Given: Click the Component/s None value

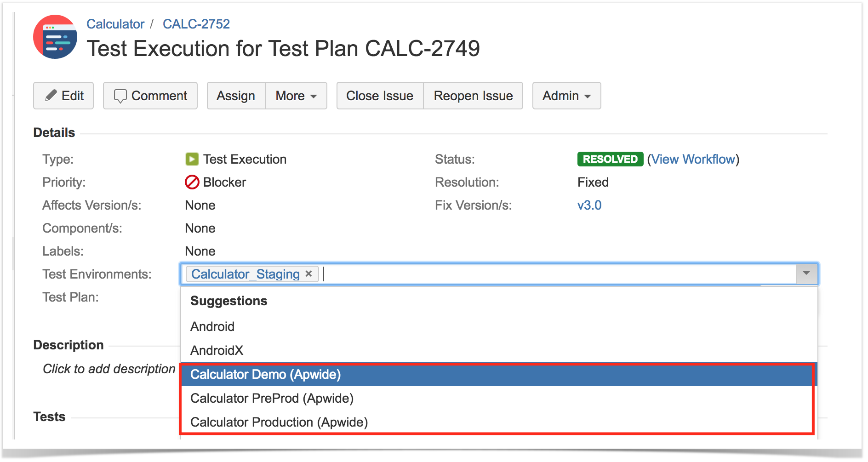Looking at the screenshot, I should 200,228.
